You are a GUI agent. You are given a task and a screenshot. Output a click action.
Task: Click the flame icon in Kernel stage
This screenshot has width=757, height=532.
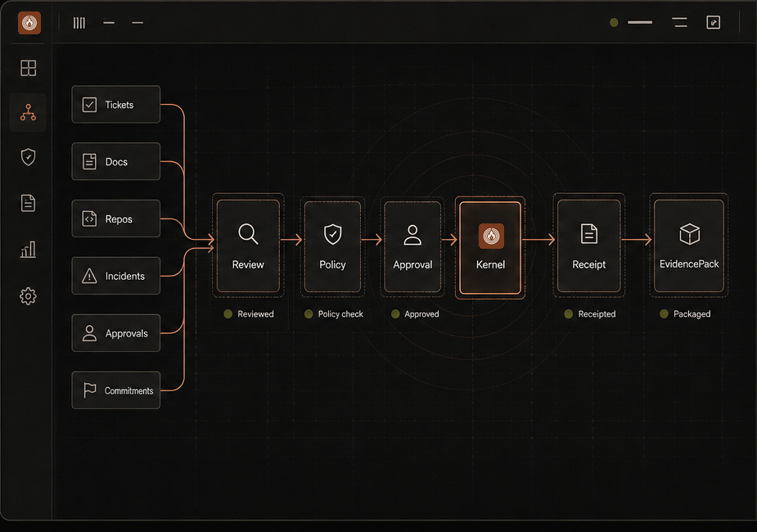click(x=491, y=236)
